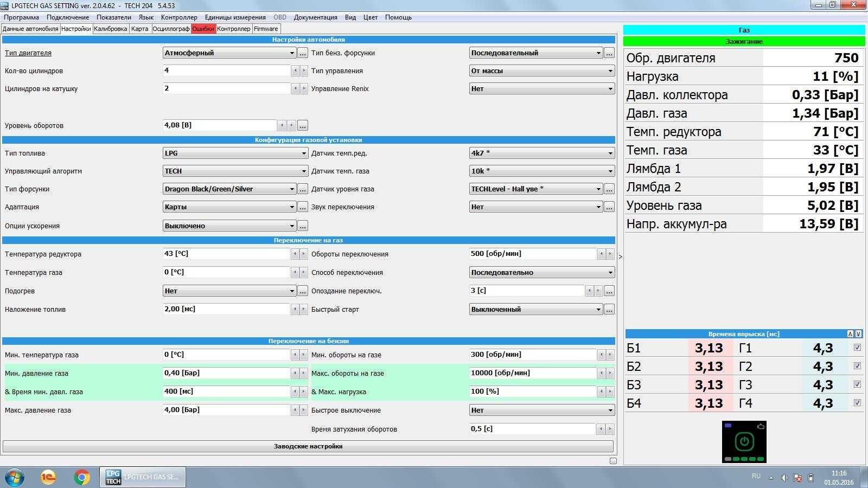868x488 pixels.
Task: Open Dragon injector type ellipsis button
Action: (303, 189)
